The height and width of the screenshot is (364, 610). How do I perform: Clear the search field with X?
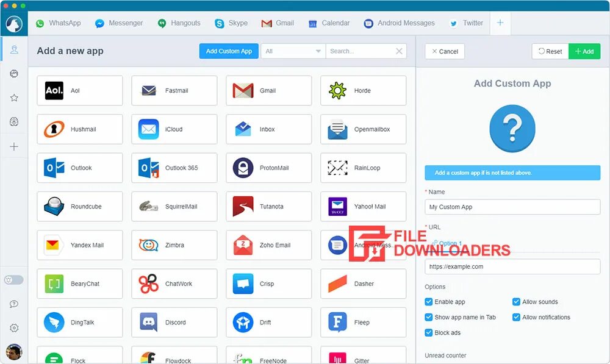pyautogui.click(x=399, y=51)
